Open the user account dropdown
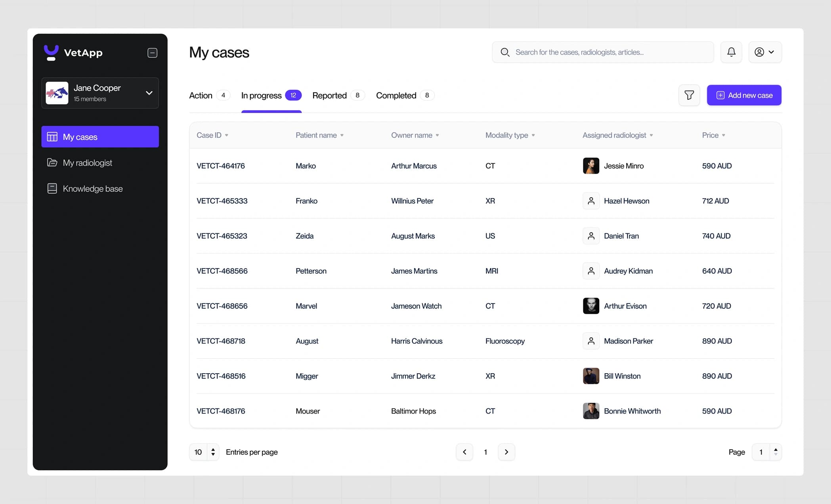 pos(765,52)
